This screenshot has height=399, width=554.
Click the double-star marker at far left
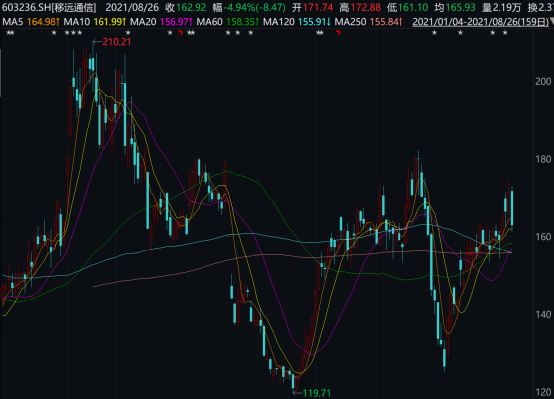tap(10, 33)
